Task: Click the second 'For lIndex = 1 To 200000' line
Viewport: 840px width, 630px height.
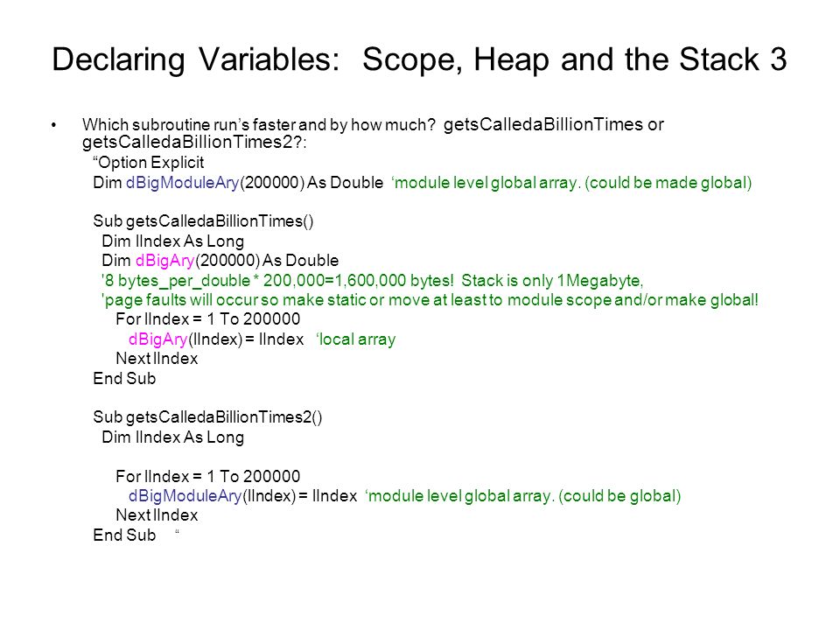Action: click(208, 476)
